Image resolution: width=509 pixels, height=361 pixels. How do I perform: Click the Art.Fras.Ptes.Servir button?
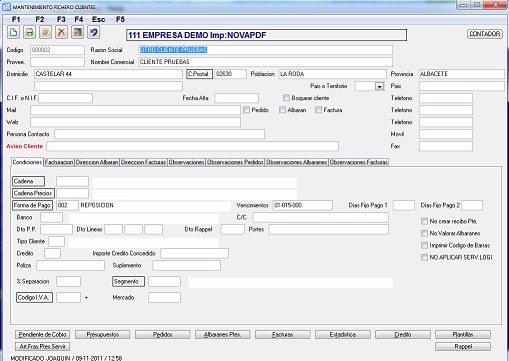(42, 346)
